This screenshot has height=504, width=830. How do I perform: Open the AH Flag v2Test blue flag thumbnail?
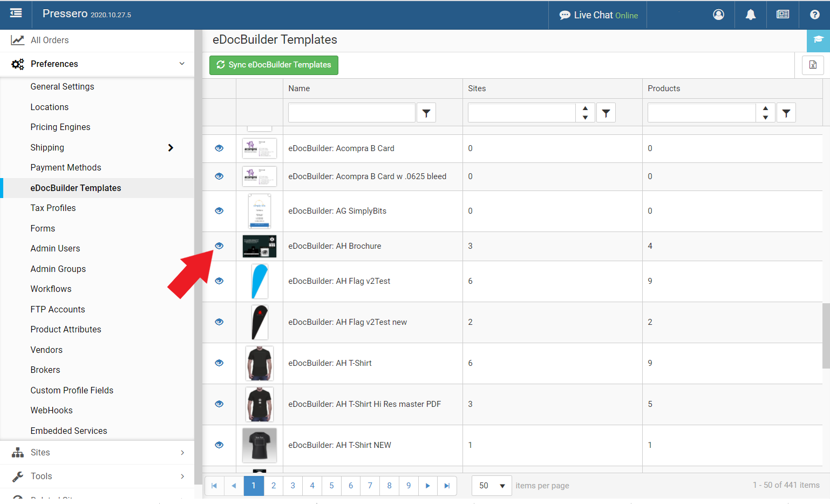pos(260,281)
